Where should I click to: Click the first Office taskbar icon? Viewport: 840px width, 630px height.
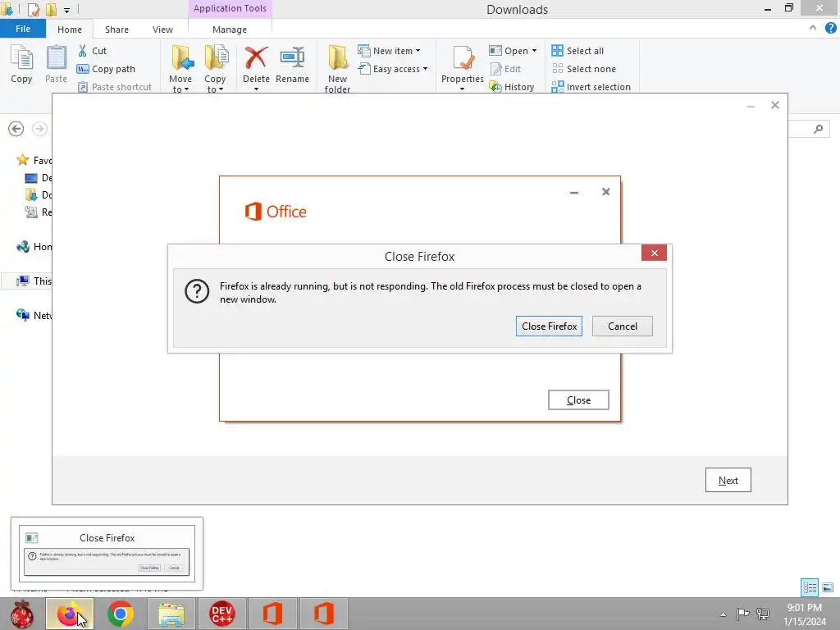272,614
